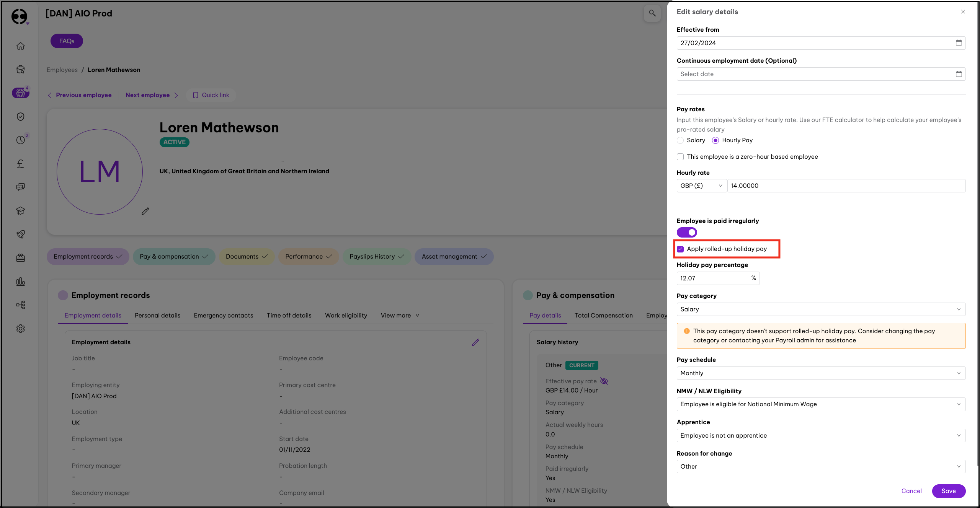
Task: Click the hidden eye icon by pay rate
Action: point(604,381)
